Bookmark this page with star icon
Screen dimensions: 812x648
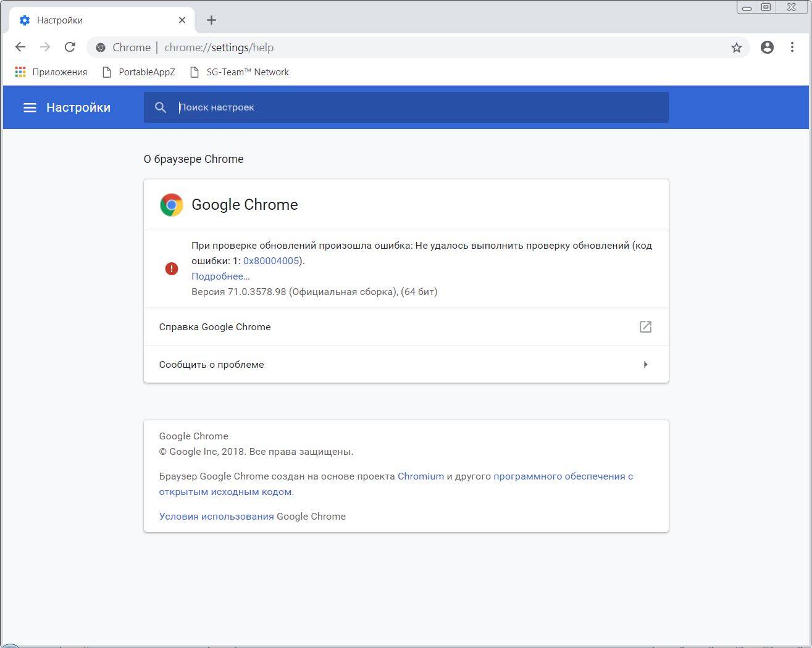pos(736,48)
